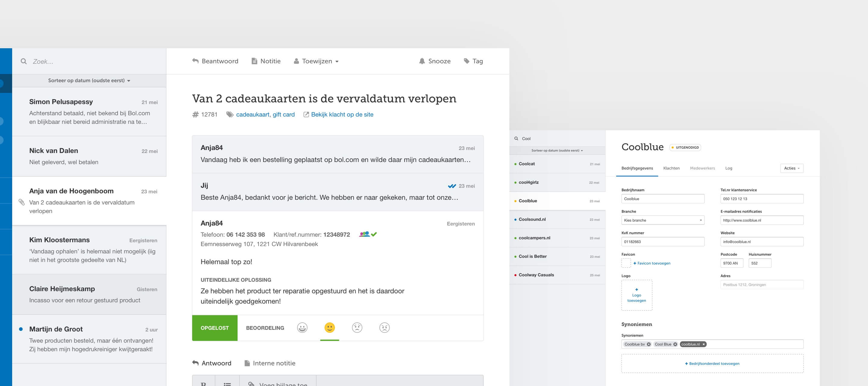Switch to the Log tab

pos(728,168)
